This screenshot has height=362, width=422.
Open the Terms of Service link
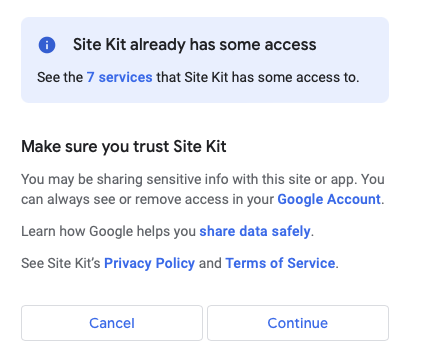point(280,263)
